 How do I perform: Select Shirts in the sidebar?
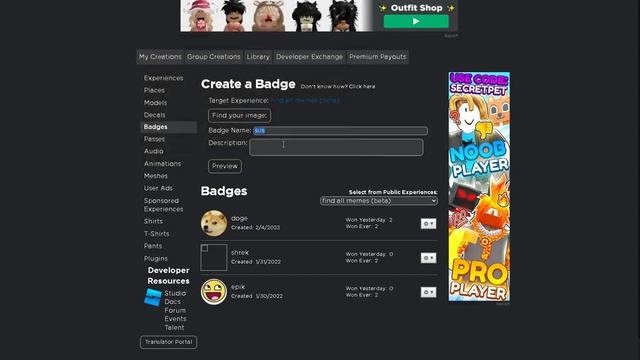153,221
